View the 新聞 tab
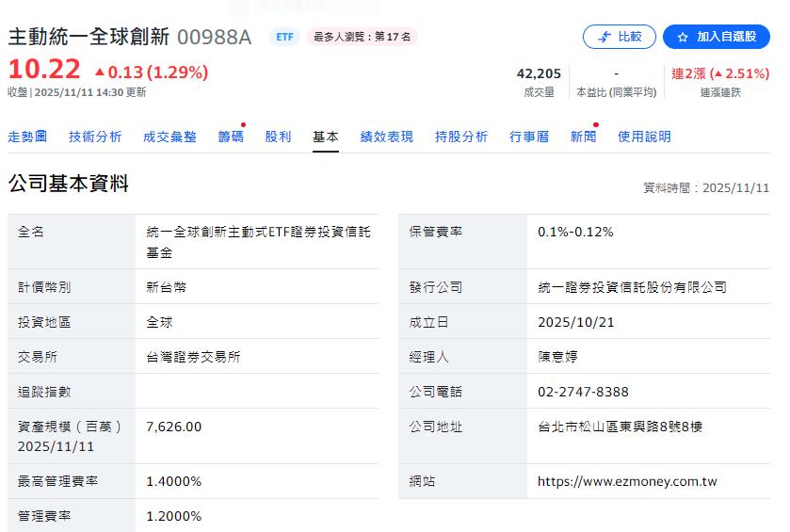The width and height of the screenshot is (790, 532). (x=584, y=137)
